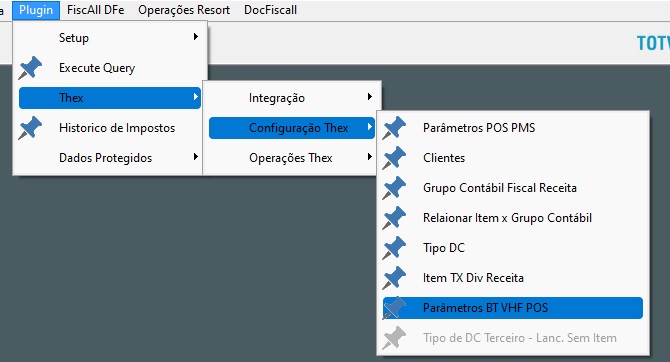Open the Integração submenu
The width and height of the screenshot is (670, 362).
click(x=292, y=98)
